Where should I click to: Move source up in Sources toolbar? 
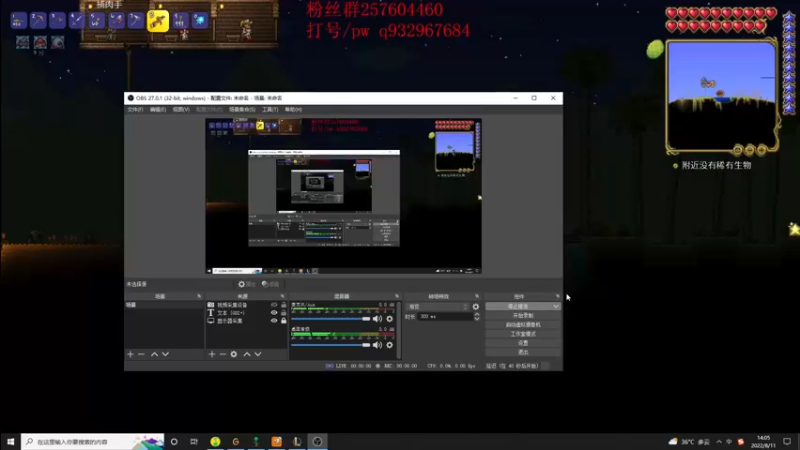pos(247,354)
